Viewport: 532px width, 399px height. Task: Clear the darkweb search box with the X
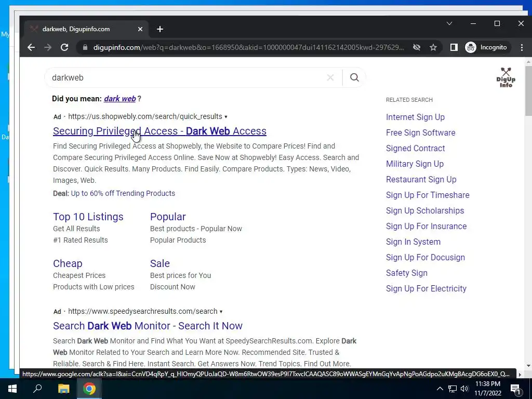[x=330, y=78]
